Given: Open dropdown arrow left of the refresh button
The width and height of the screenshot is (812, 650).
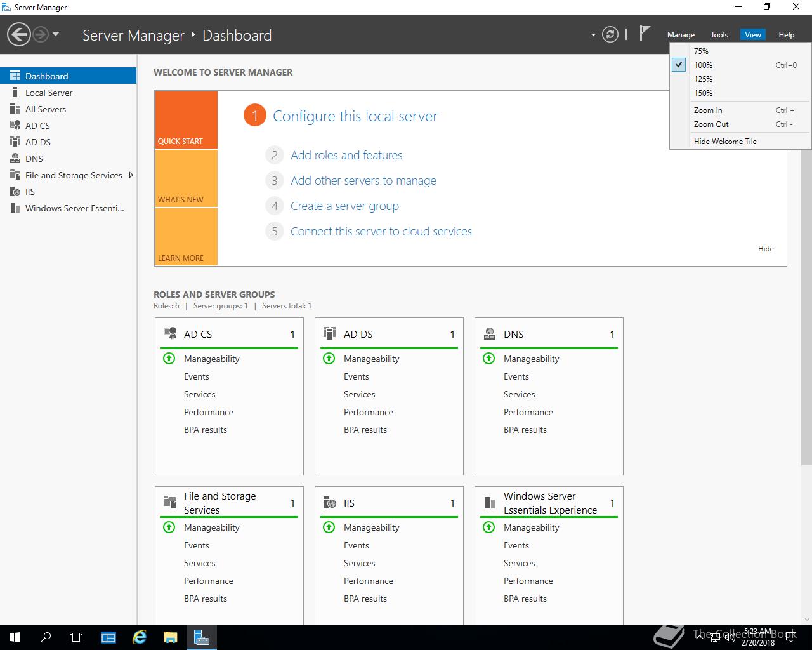Looking at the screenshot, I should (x=593, y=35).
